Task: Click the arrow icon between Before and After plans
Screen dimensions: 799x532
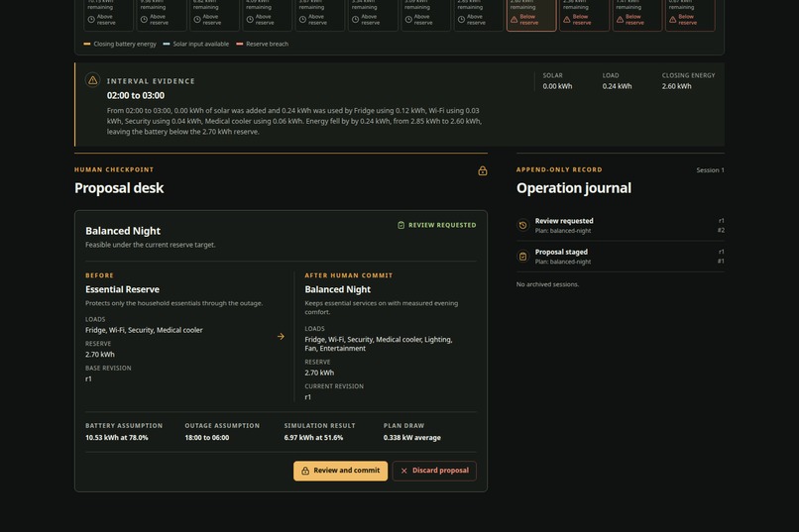Action: point(281,337)
